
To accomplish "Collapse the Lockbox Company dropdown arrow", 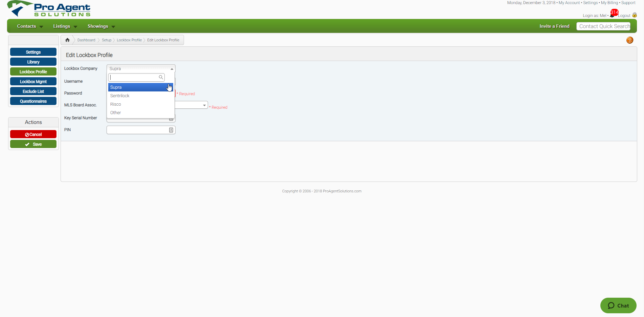I will tap(172, 69).
